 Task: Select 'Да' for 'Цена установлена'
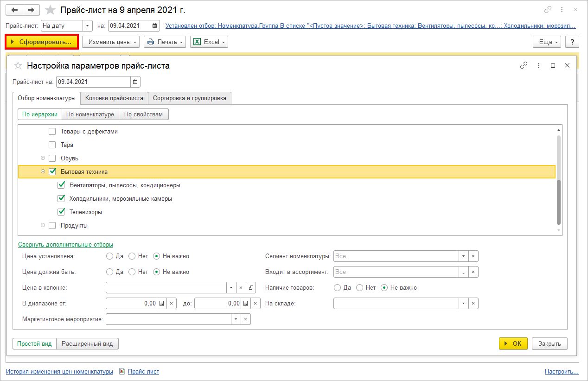tap(109, 256)
